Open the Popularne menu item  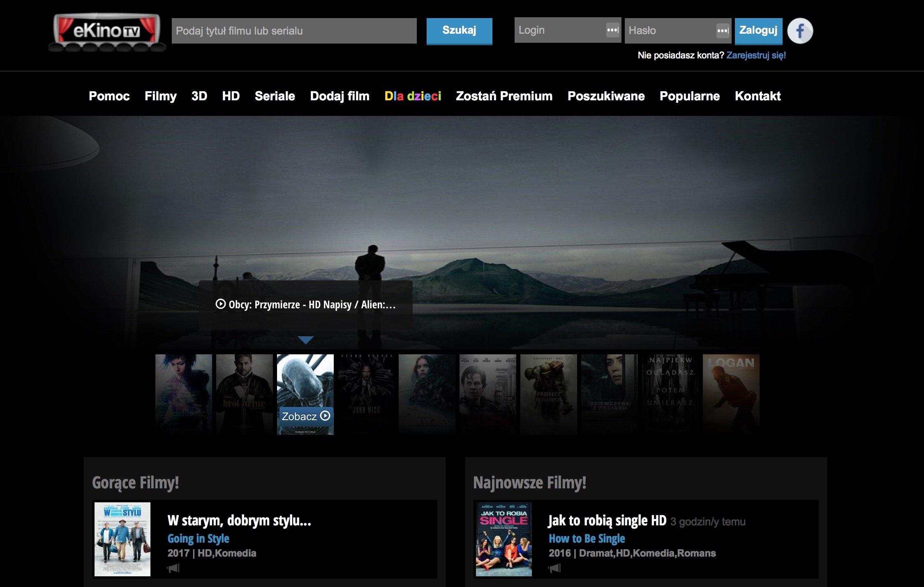[690, 96]
